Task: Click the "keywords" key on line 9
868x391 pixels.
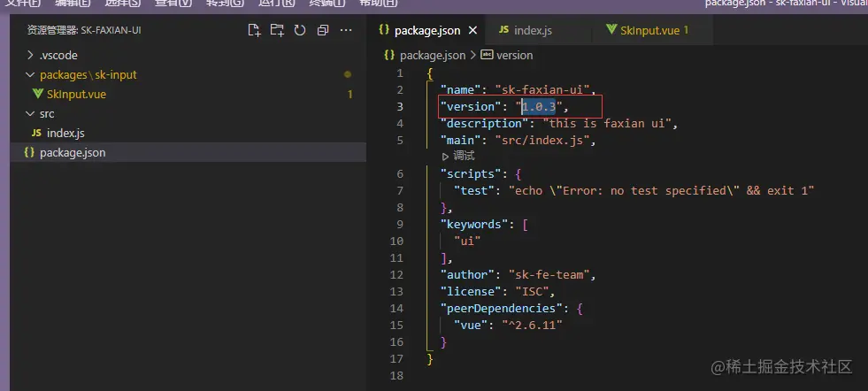Action: click(x=474, y=225)
